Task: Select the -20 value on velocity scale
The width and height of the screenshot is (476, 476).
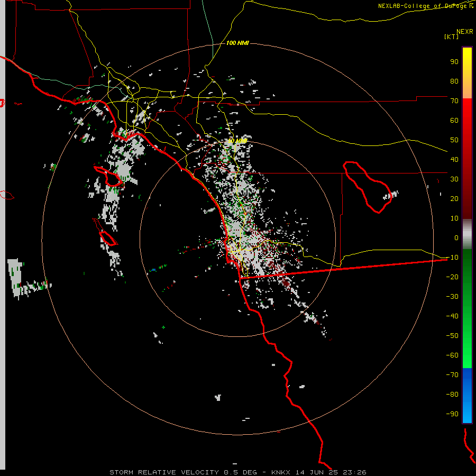Action: click(x=452, y=277)
